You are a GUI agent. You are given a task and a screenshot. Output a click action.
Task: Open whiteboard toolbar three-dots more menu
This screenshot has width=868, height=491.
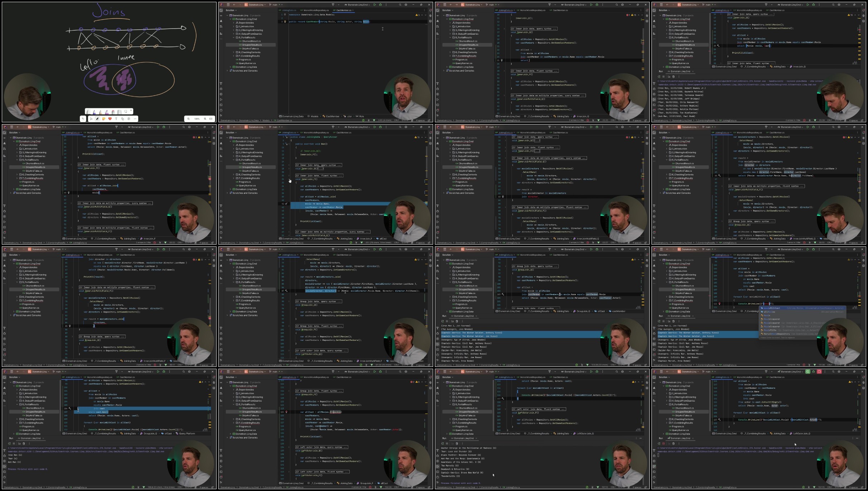pos(135,119)
